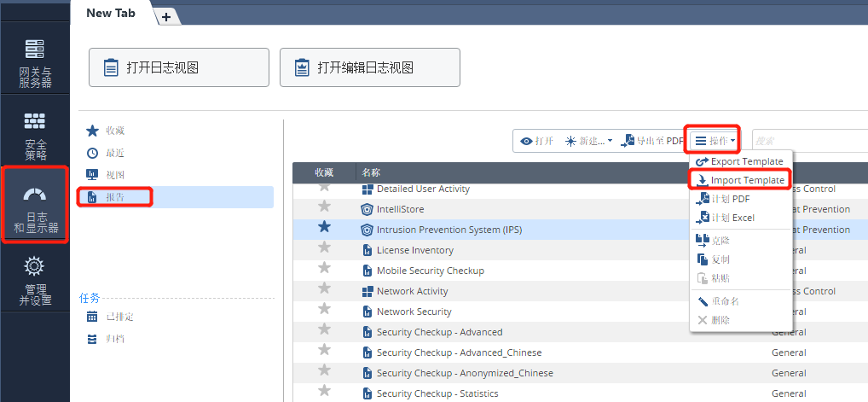Image resolution: width=868 pixels, height=402 pixels.
Task: Click the License Inventory report icon
Action: 367,251
